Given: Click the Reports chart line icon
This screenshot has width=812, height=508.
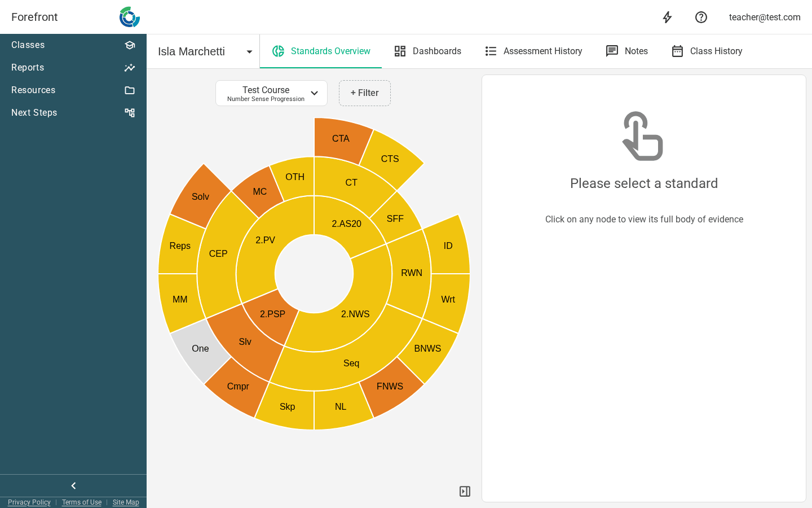Looking at the screenshot, I should coord(130,68).
